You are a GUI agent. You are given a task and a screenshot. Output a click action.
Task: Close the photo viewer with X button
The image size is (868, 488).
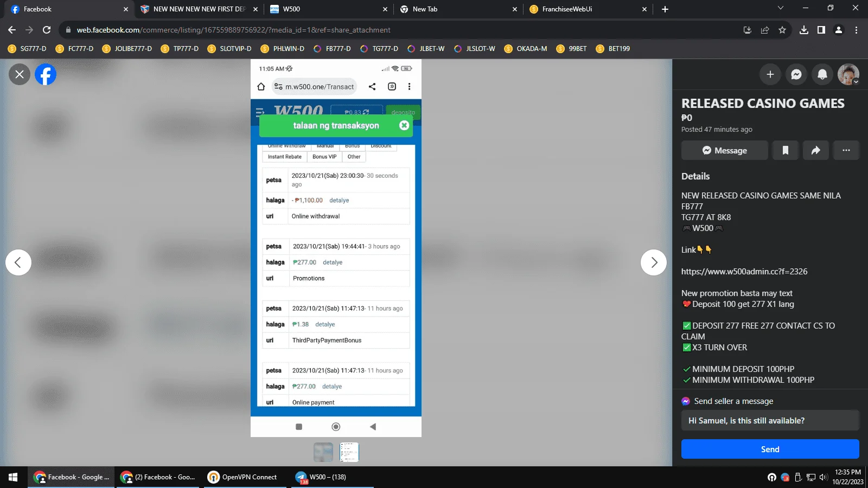20,74
